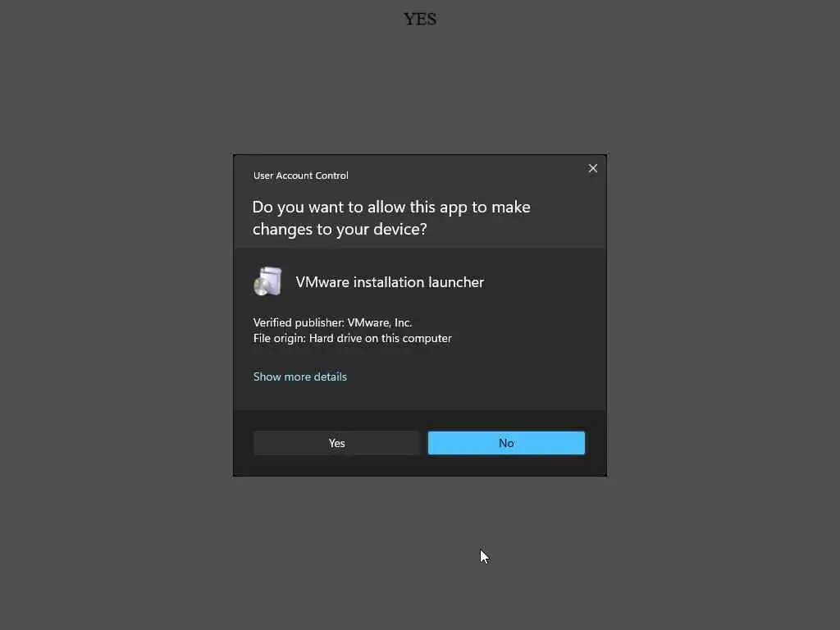Choose the highlighted blue No button
Screen dimensions: 840x630
pos(506,443)
